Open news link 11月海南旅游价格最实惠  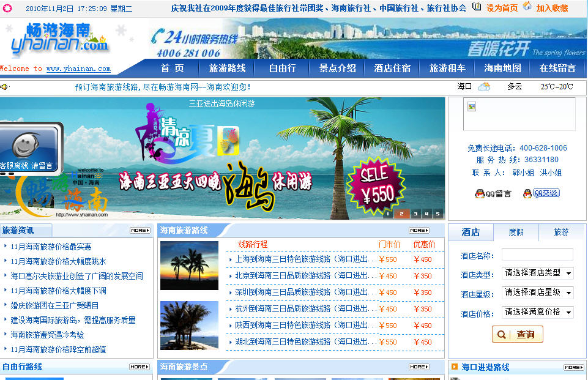tap(51, 247)
